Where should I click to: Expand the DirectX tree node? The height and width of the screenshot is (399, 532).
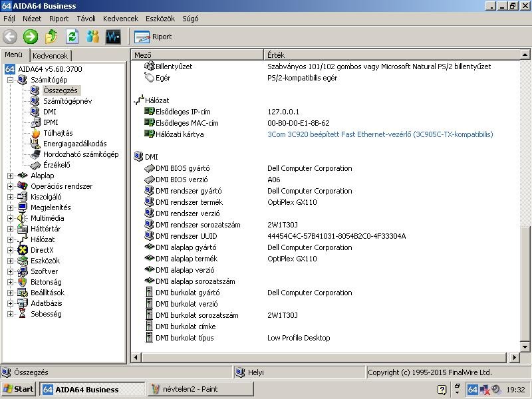tap(10, 251)
